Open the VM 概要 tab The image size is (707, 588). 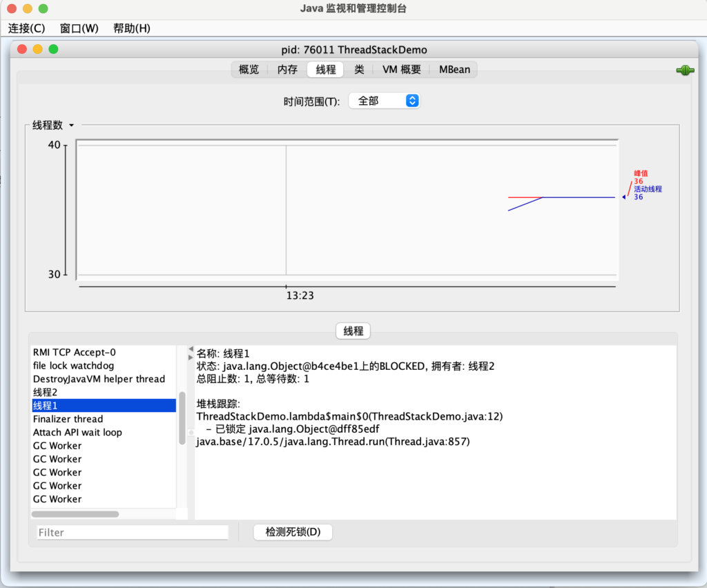(401, 70)
